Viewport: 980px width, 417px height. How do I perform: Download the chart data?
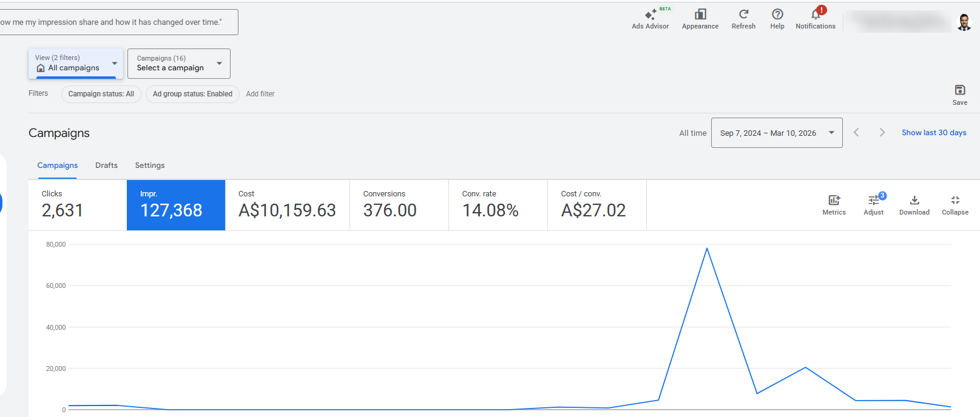point(914,205)
